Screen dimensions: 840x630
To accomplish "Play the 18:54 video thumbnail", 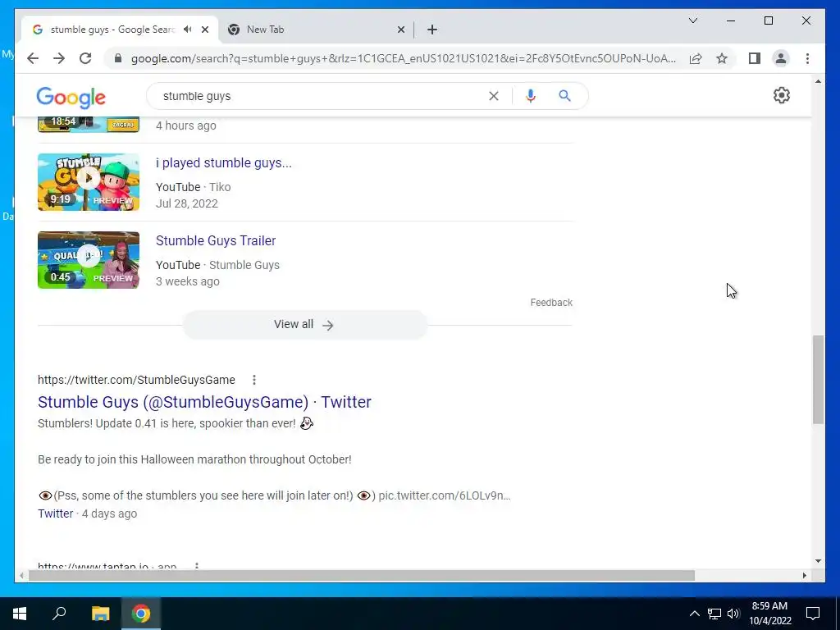I will (x=89, y=125).
